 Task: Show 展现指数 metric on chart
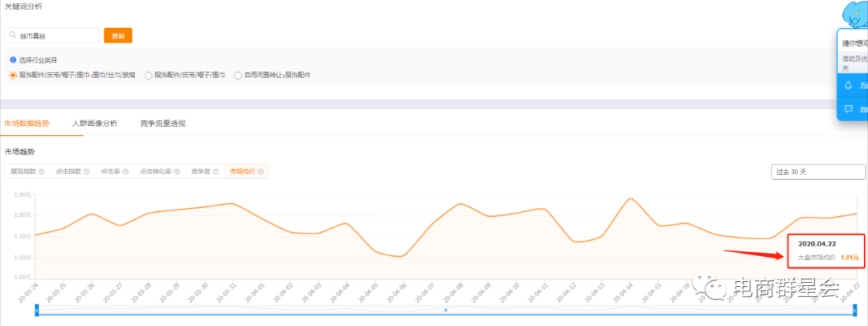point(23,172)
